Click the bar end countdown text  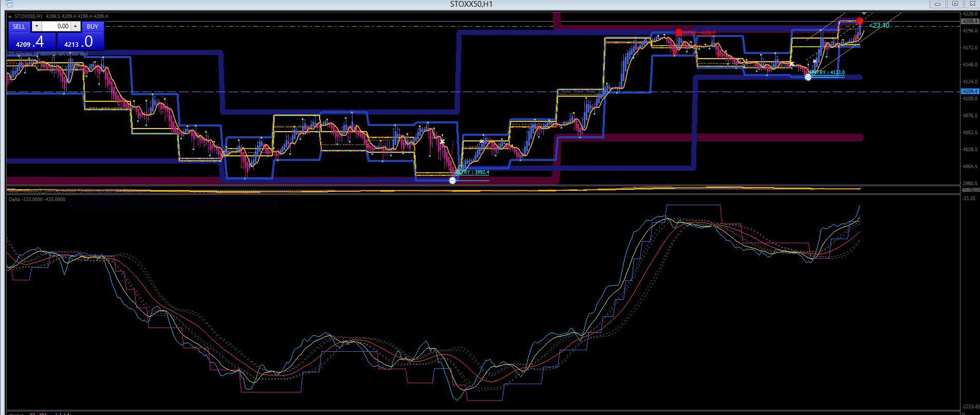(x=48, y=54)
